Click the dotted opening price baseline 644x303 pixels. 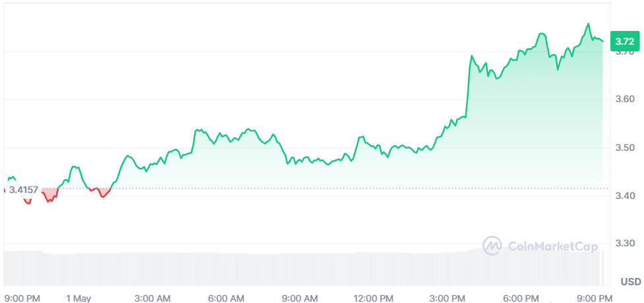pos(395,188)
